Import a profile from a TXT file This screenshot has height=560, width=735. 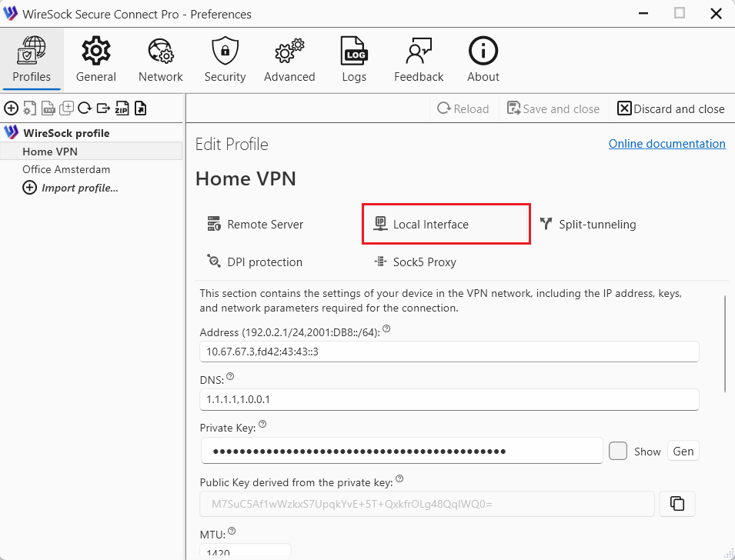48,108
